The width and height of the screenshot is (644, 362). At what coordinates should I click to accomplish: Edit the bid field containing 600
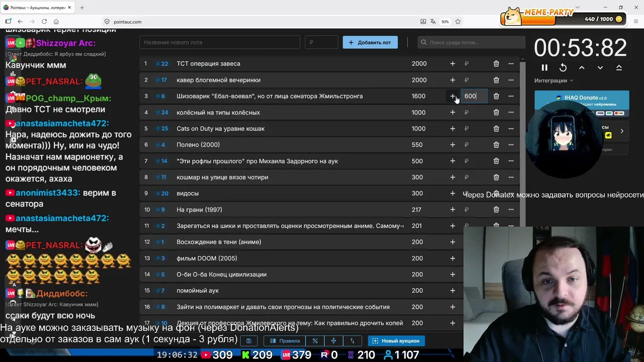click(474, 96)
